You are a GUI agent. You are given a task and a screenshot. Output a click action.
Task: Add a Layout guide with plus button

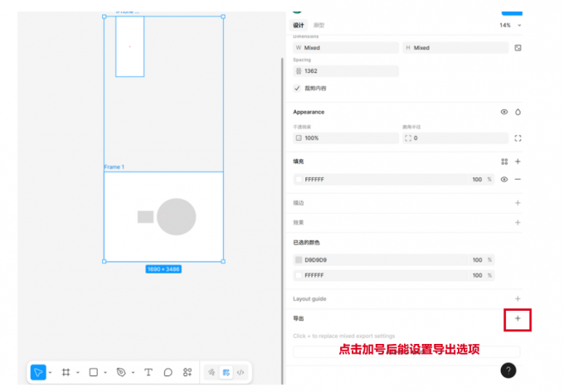518,298
